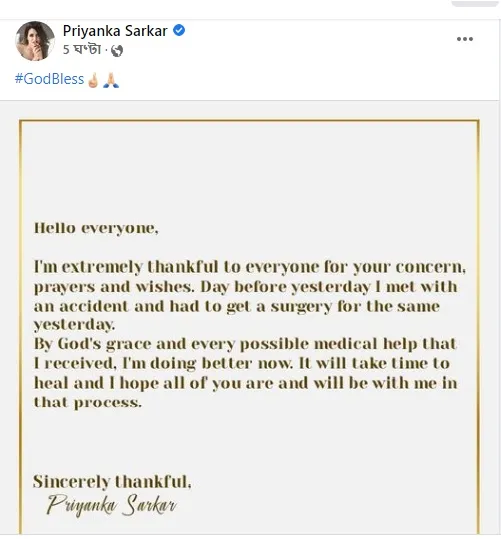
Task: Click the line starting "I'm extremely thankful"
Action: click(250, 268)
